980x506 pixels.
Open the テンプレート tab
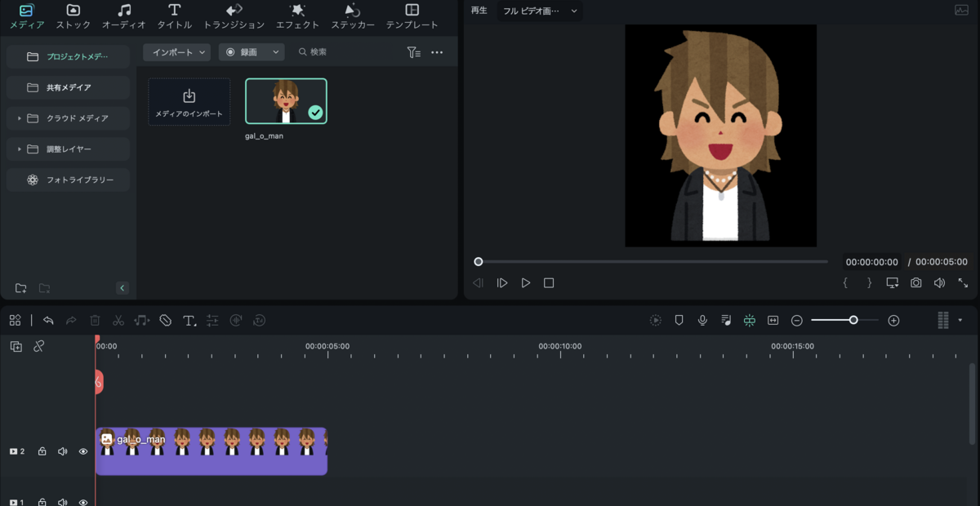[x=412, y=16]
